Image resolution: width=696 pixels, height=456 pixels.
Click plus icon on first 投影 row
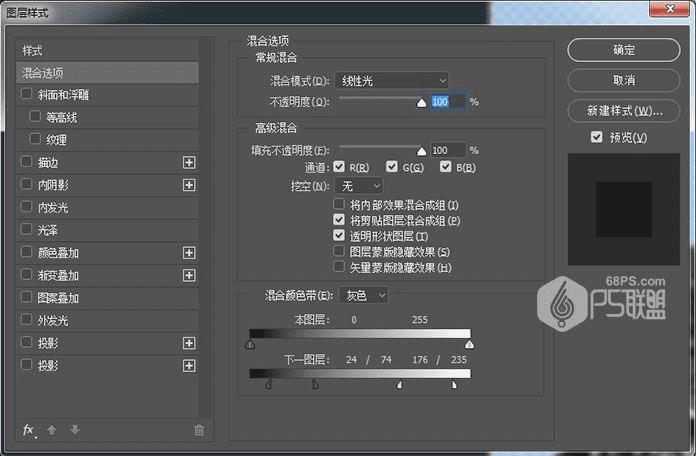(189, 343)
